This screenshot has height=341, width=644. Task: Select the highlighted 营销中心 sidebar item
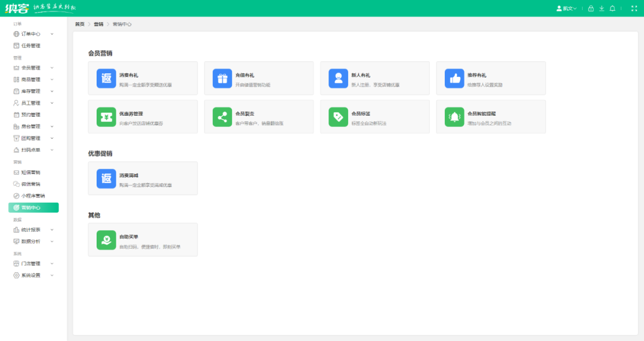click(x=33, y=207)
